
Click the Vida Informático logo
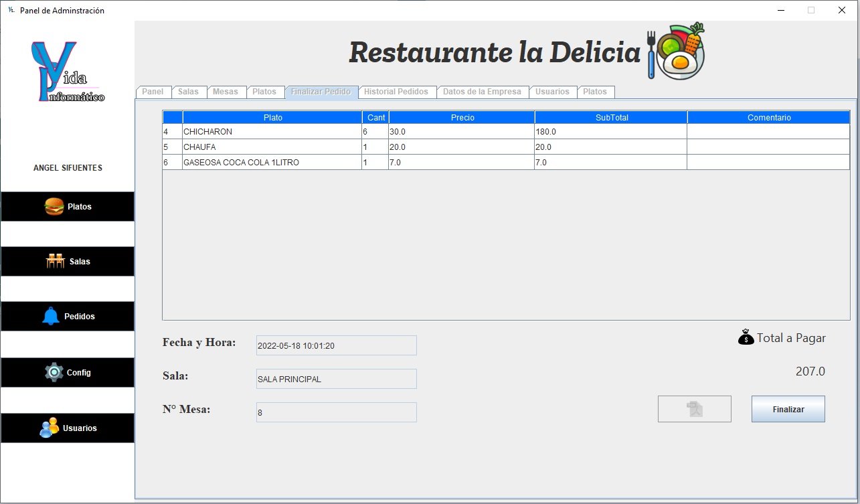point(68,72)
